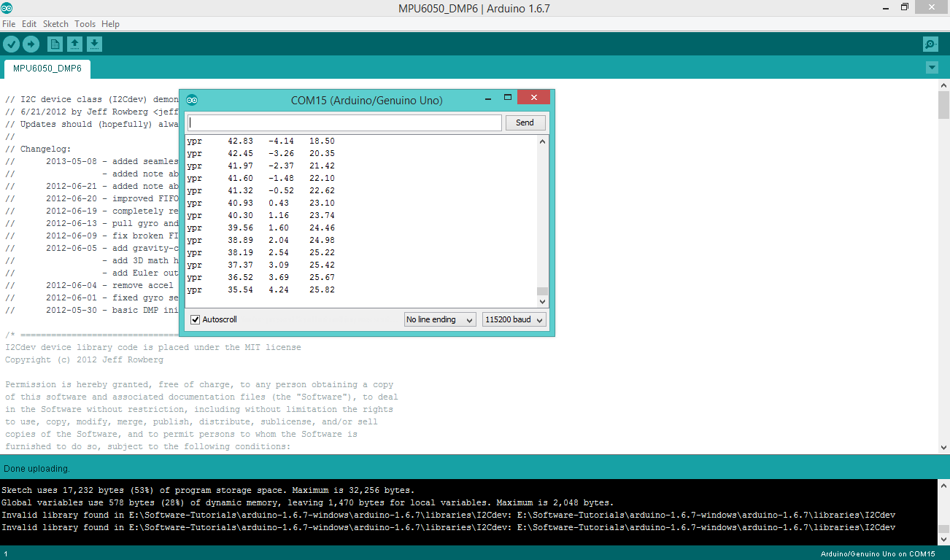Close the COM15 serial monitor window
Screen dimensions: 950x560
point(533,98)
